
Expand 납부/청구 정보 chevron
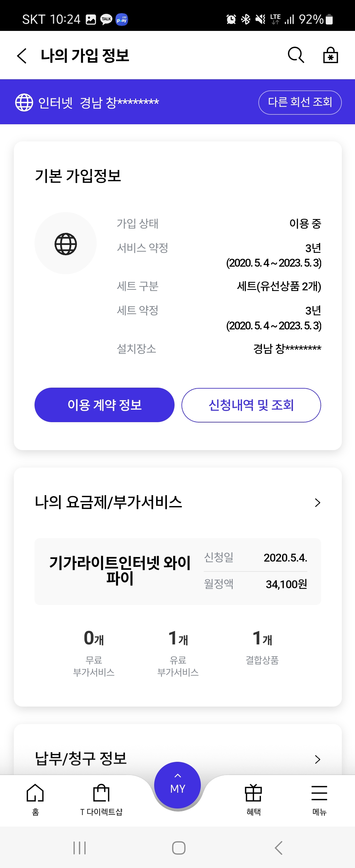(317, 759)
